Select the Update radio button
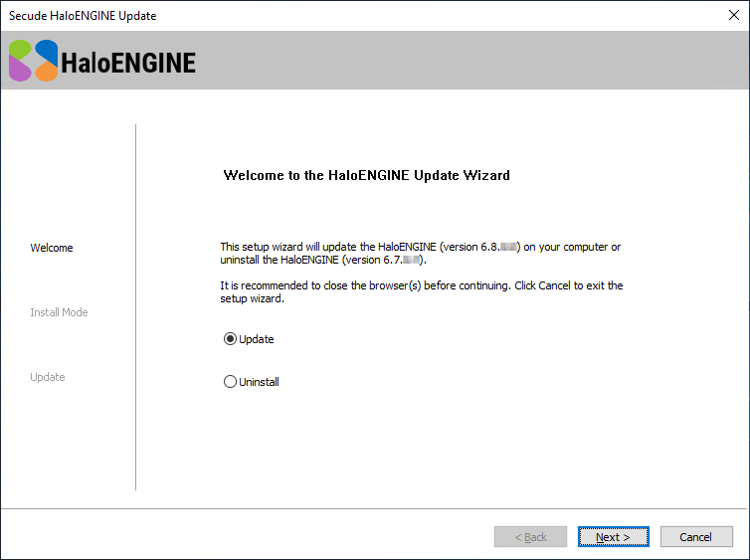The image size is (750, 560). (x=231, y=339)
